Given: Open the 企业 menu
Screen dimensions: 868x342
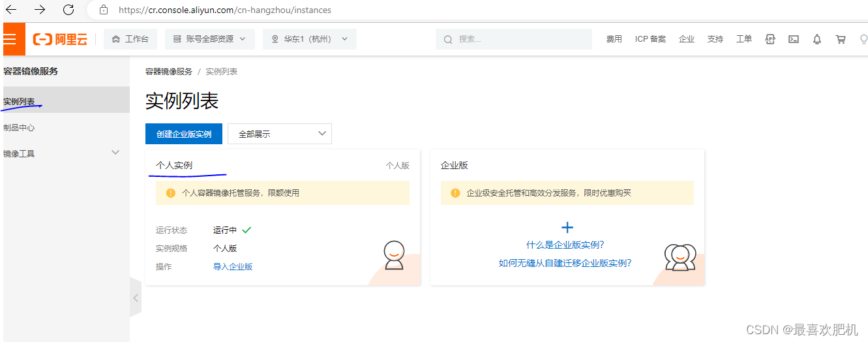Looking at the screenshot, I should tap(687, 39).
